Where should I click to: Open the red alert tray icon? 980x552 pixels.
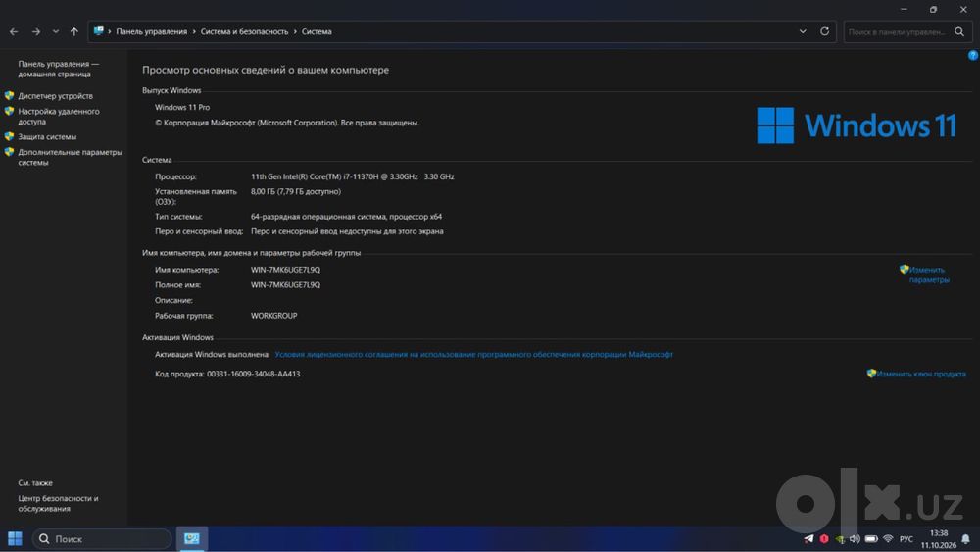(824, 539)
